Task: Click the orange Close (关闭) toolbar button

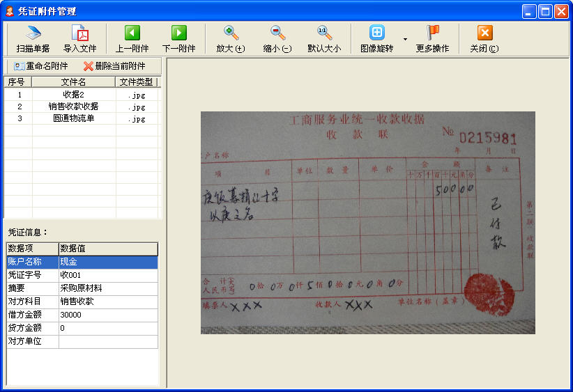Action: pyautogui.click(x=484, y=33)
